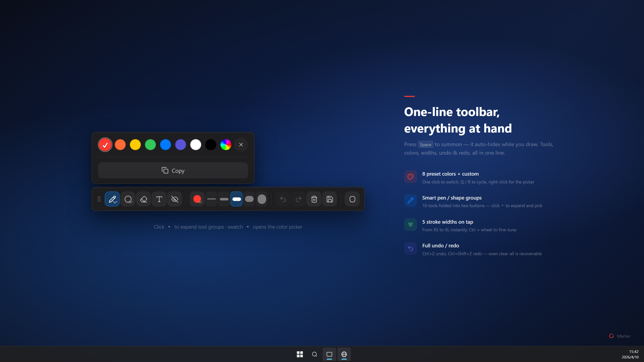Open the custom rainbow color picker
Image resolution: width=644 pixels, height=362 pixels.
pyautogui.click(x=226, y=145)
